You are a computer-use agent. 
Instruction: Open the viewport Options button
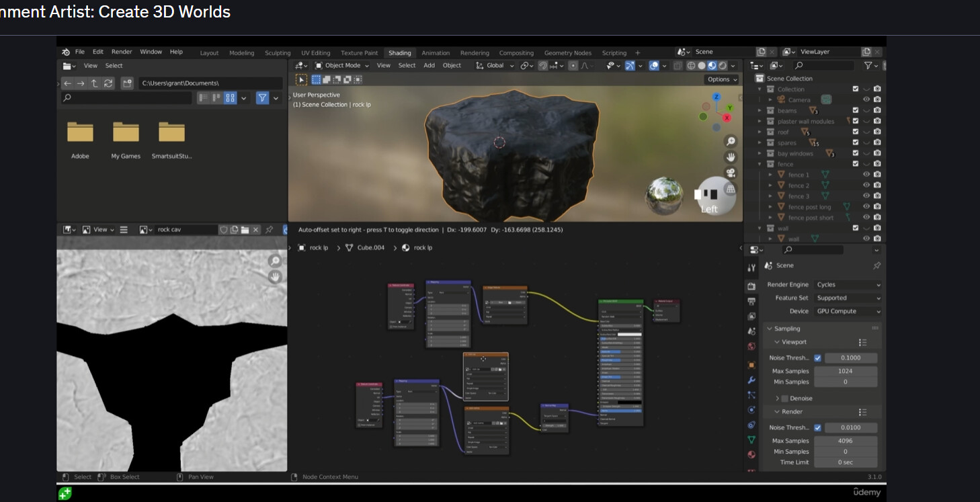[x=723, y=79]
